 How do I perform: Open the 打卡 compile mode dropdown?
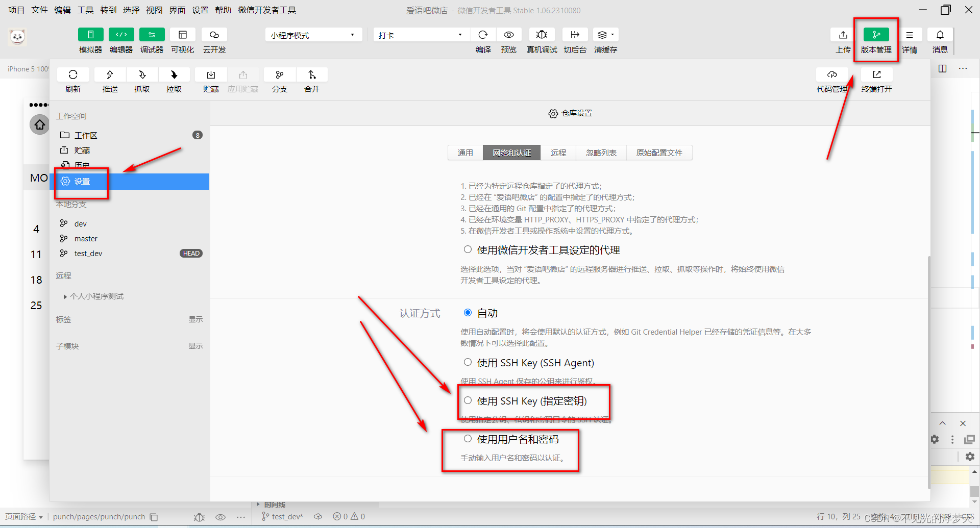pyautogui.click(x=421, y=35)
